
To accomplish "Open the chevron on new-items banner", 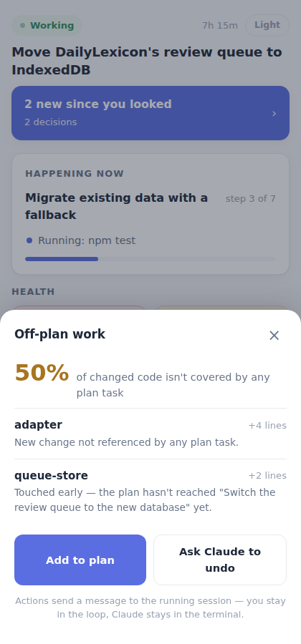I will [x=274, y=113].
